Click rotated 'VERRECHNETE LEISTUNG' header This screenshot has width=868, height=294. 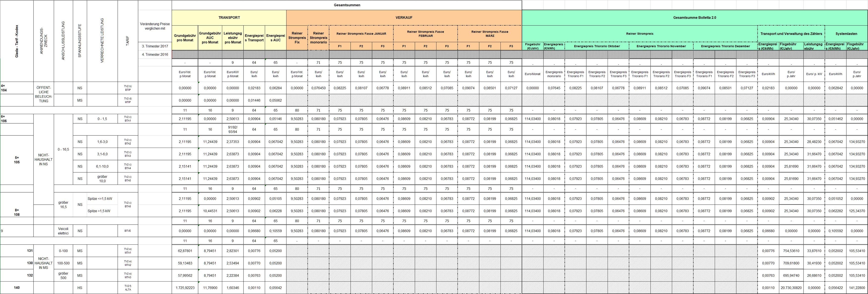point(102,40)
